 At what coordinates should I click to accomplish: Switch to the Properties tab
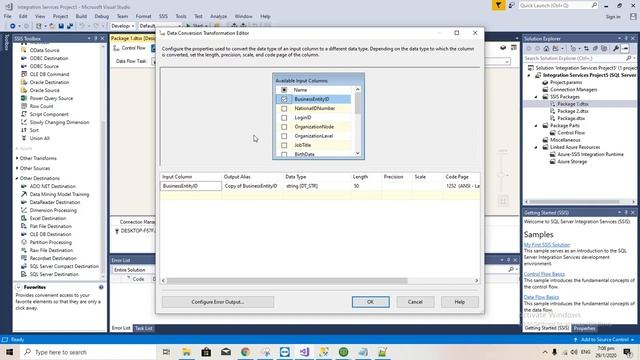point(584,328)
